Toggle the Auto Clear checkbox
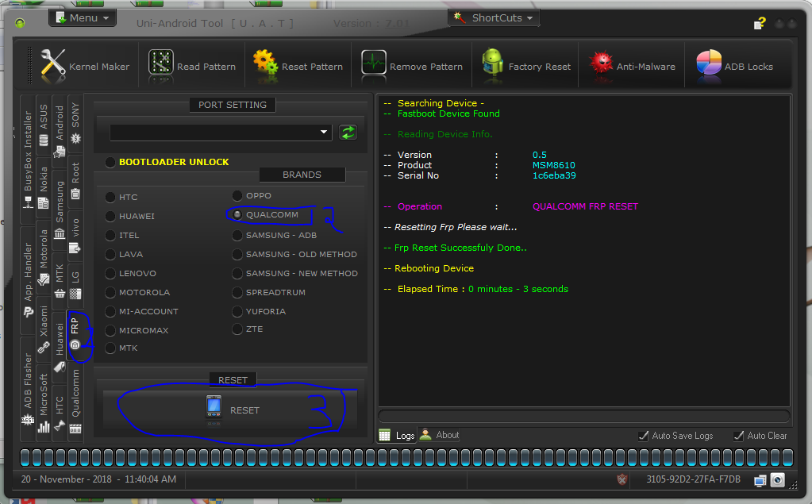Screen dimensions: 812x504 click(739, 436)
